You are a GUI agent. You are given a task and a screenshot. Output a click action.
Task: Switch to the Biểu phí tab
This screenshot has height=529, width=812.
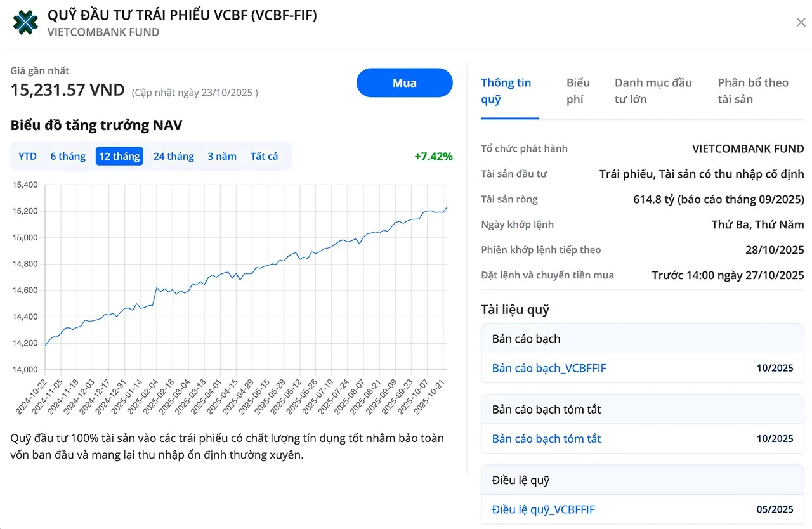click(x=578, y=91)
